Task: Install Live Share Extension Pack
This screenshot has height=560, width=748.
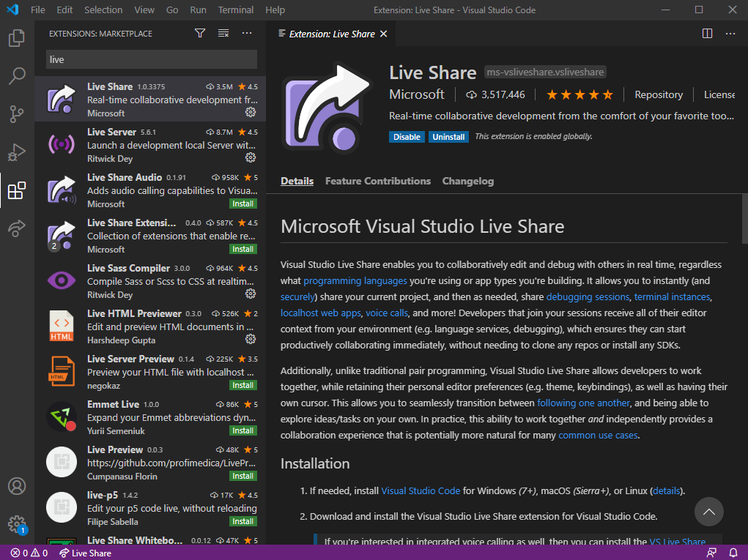Action: (x=242, y=249)
